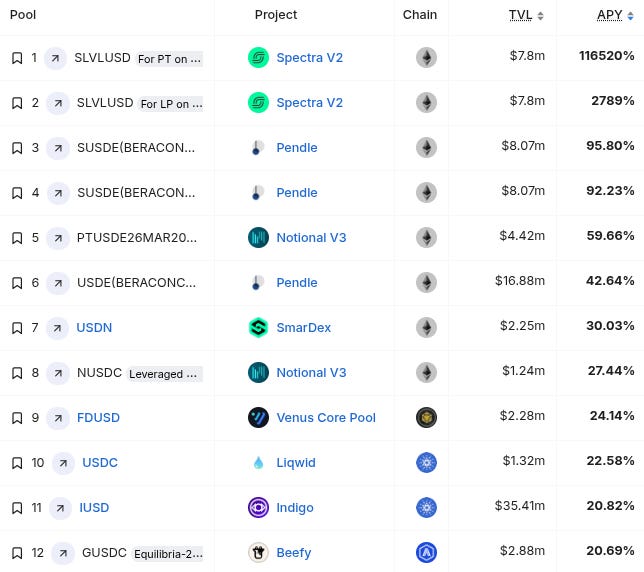The image size is (644, 572).
Task: Open external link arrow for USDN
Action: [57, 328]
